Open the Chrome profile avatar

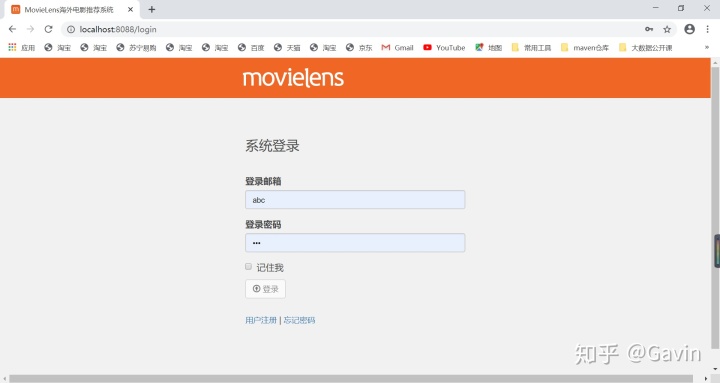[689, 29]
